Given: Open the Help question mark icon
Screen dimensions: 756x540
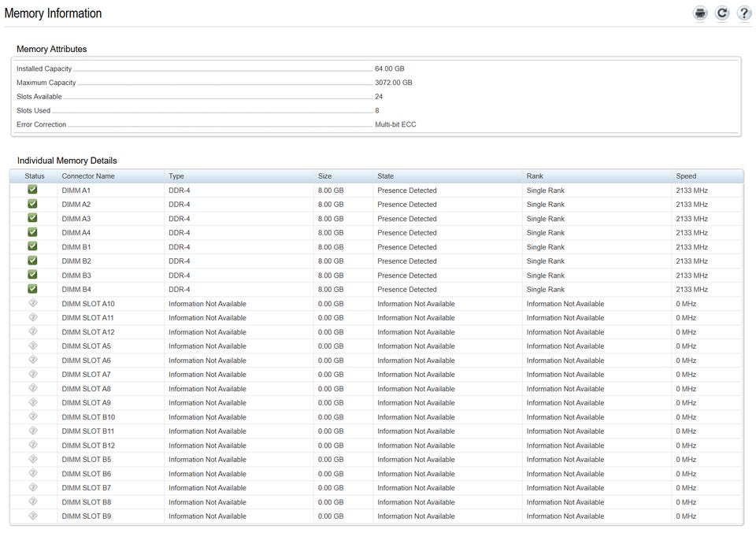Looking at the screenshot, I should pyautogui.click(x=743, y=13).
